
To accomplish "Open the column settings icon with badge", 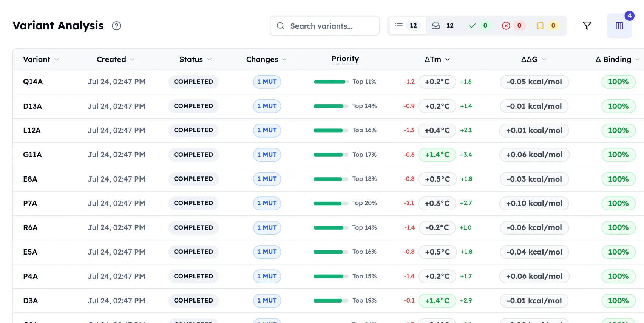I will click(x=619, y=26).
